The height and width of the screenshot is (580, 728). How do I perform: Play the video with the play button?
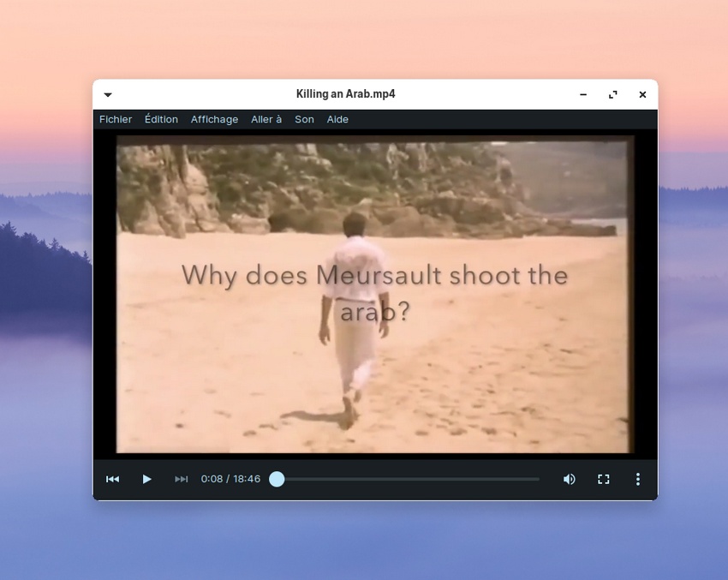(x=146, y=479)
